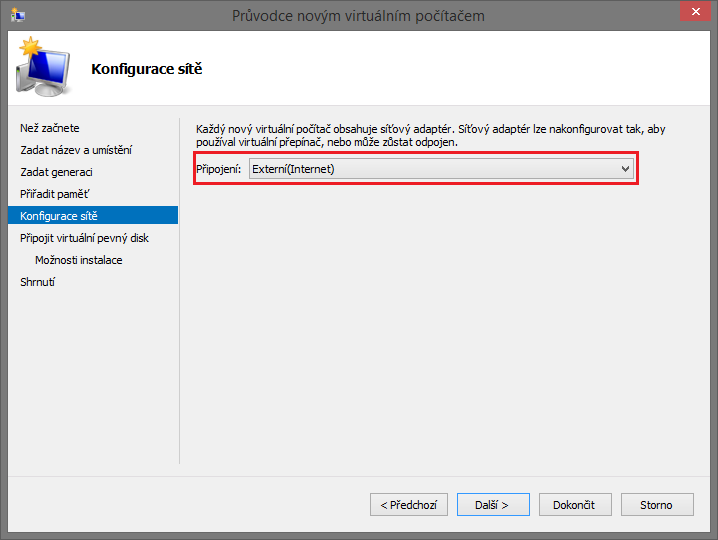Click the window title 'Průvodce novým virtuálním počítačem'
This screenshot has width=718, height=540.
(358, 15)
